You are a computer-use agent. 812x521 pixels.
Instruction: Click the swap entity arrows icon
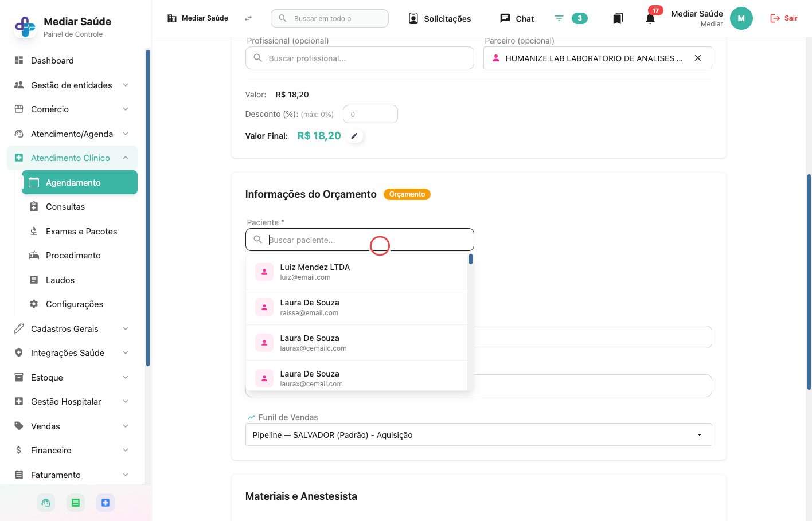point(248,18)
